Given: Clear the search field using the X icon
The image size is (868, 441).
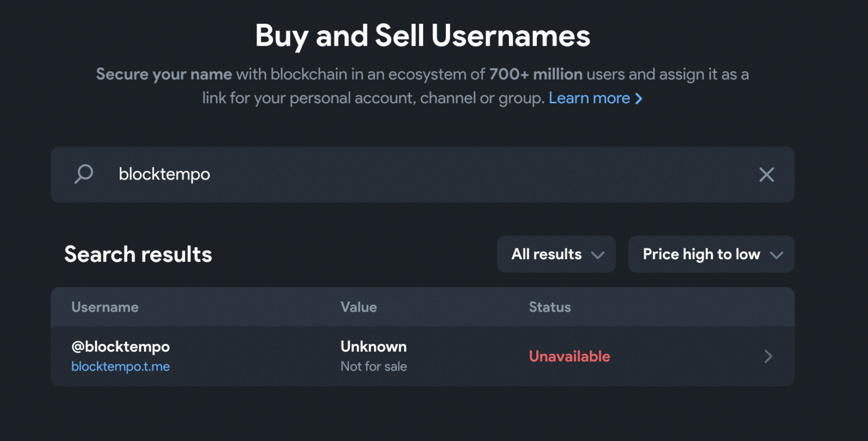Looking at the screenshot, I should coord(766,174).
